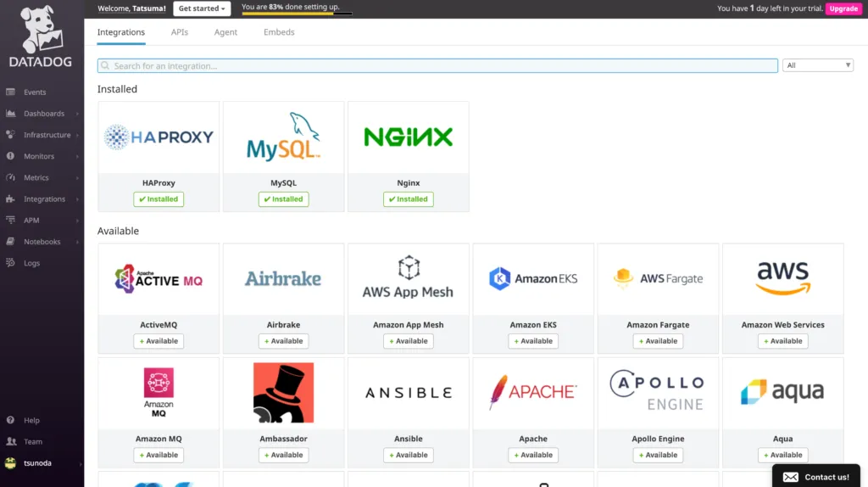This screenshot has width=868, height=487.
Task: Open Logs in the sidebar menu
Action: click(x=31, y=263)
